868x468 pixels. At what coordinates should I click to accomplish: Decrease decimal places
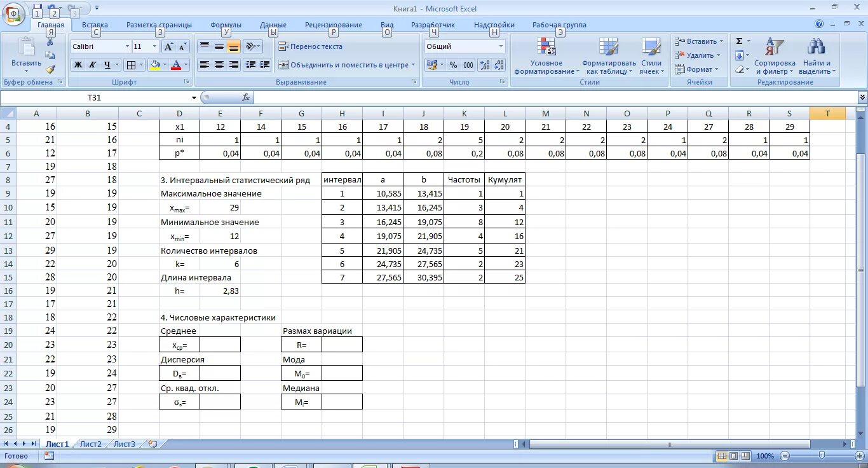pyautogui.click(x=499, y=65)
